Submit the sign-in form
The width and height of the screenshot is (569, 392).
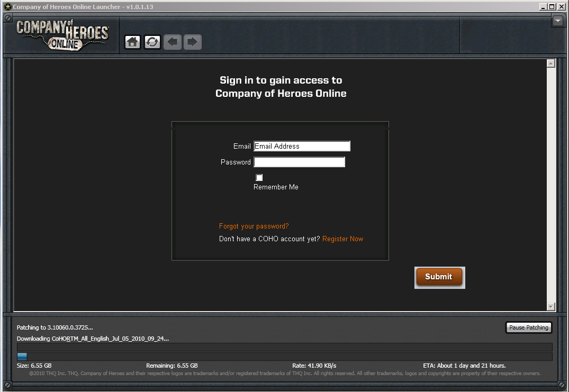(439, 277)
